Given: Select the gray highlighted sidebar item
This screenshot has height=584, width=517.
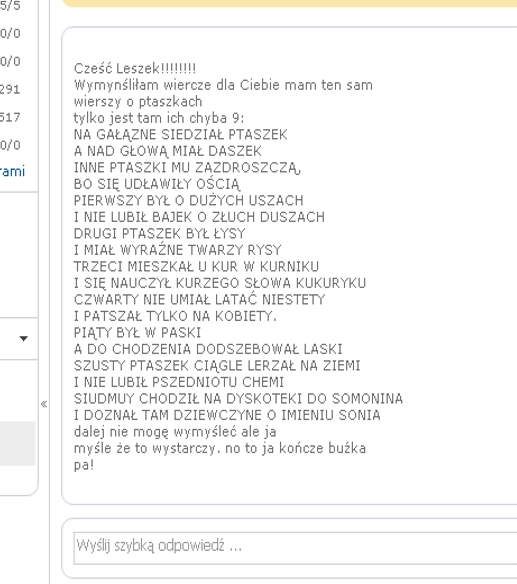Looking at the screenshot, I should (18, 443).
